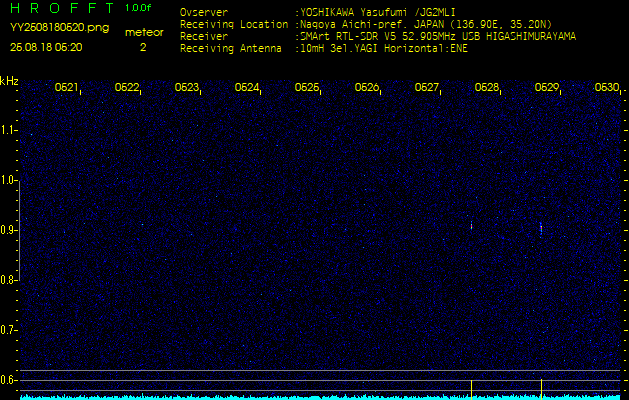Click the HROFFT title text
Image resolution: width=629 pixels, height=400 pixels.
(x=63, y=8)
